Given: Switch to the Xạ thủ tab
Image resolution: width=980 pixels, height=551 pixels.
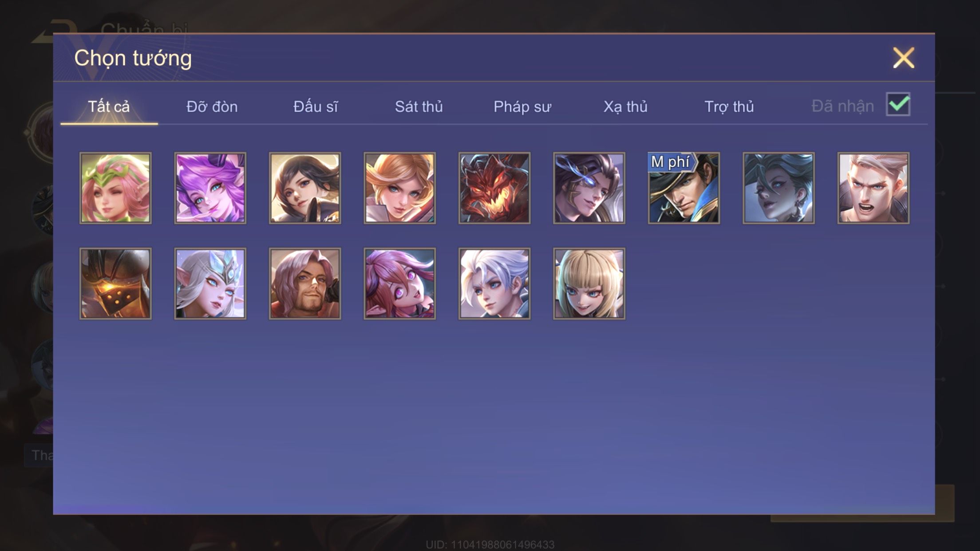Looking at the screenshot, I should click(625, 106).
